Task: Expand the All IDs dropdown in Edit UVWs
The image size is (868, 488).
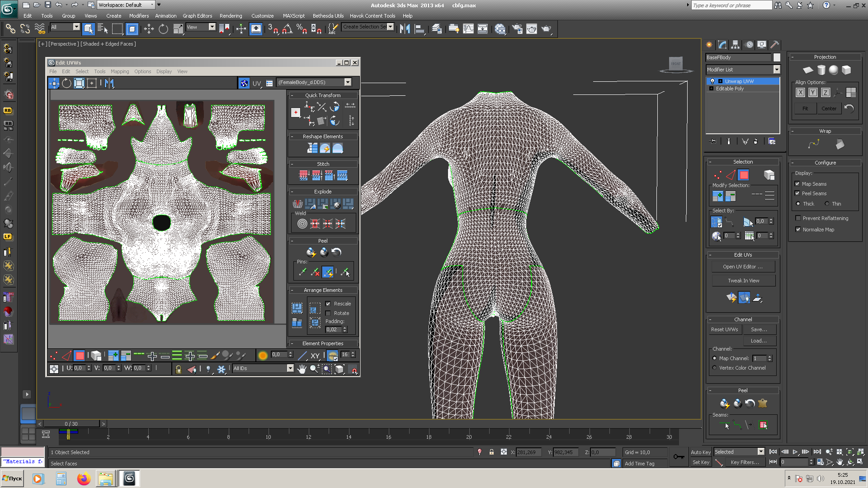Action: (291, 369)
